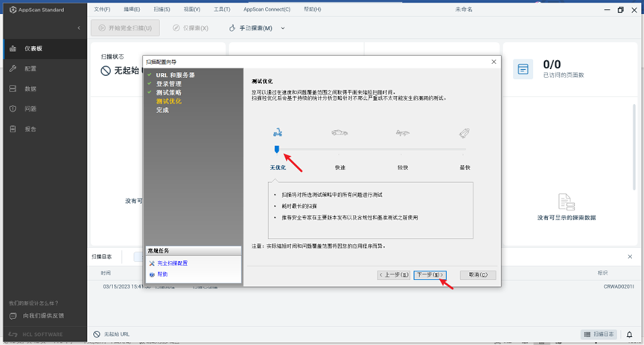644x345 pixels.
Task: Open the 报告 report section
Action: 45,129
